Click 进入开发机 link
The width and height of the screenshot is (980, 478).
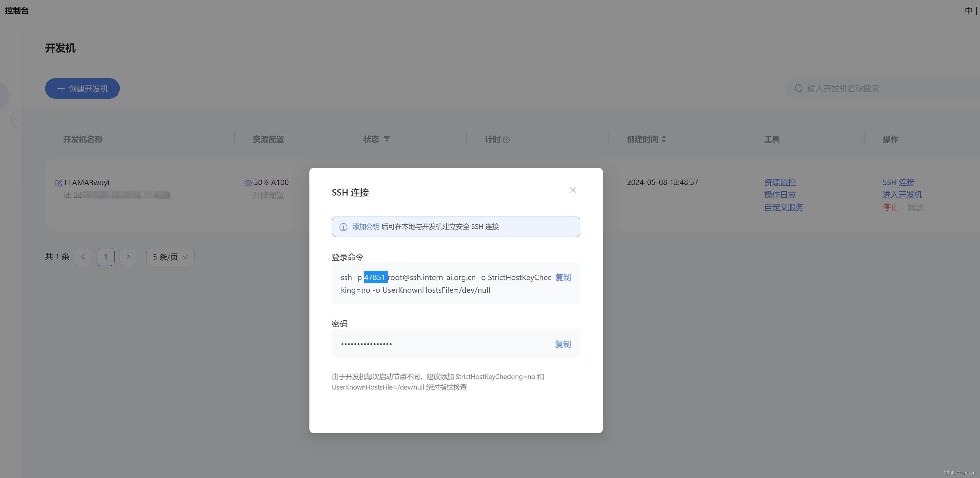(902, 195)
